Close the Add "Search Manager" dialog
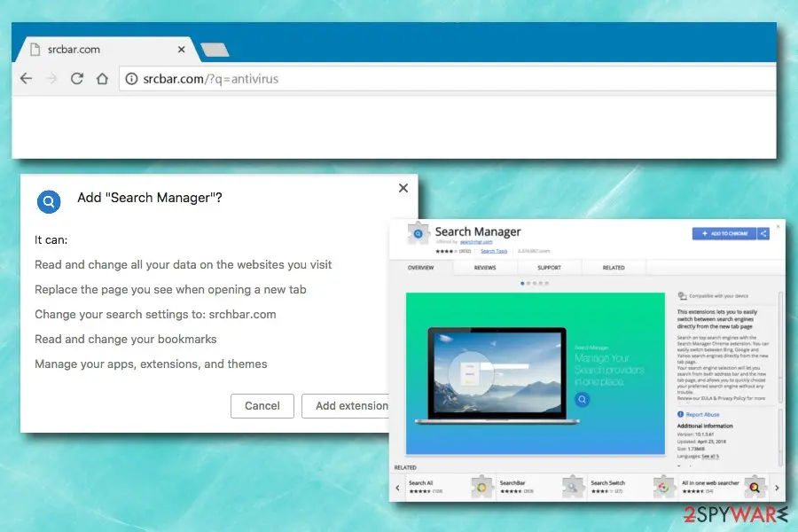The image size is (798, 532). 403,188
